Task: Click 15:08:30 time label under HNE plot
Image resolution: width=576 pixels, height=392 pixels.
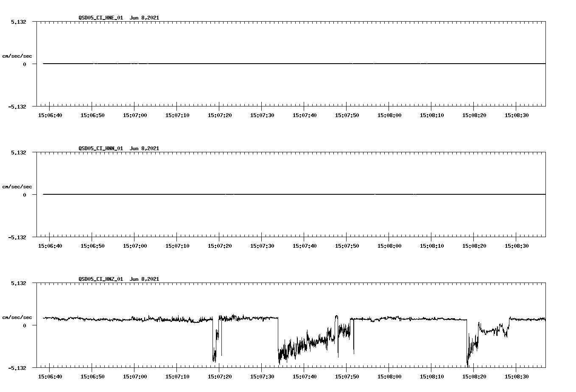Action: (x=517, y=115)
